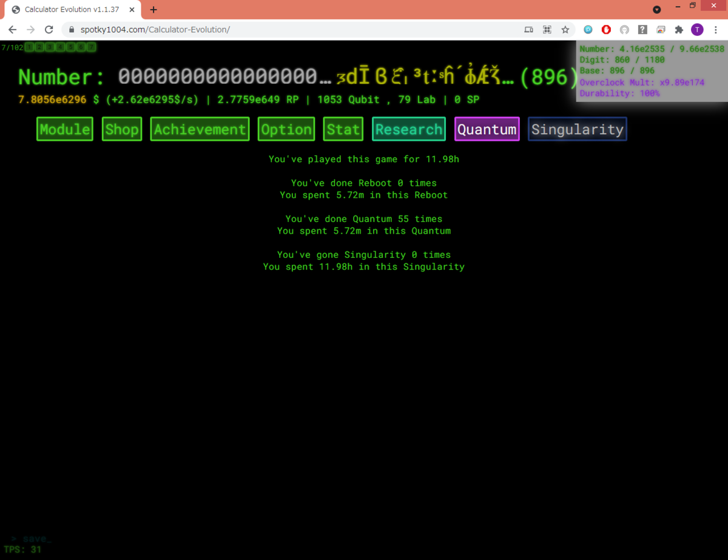View site info via lock icon

(x=72, y=29)
